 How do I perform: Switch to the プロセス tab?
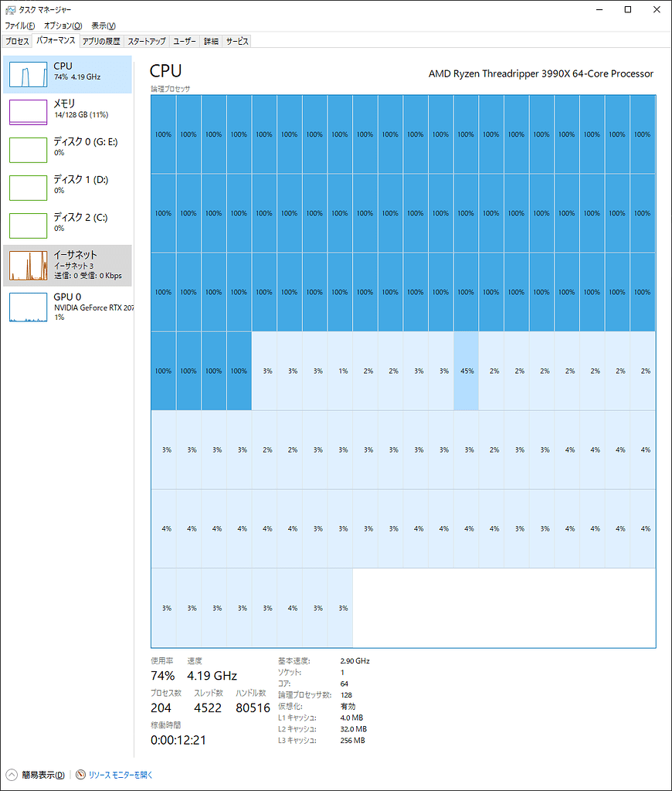click(17, 41)
